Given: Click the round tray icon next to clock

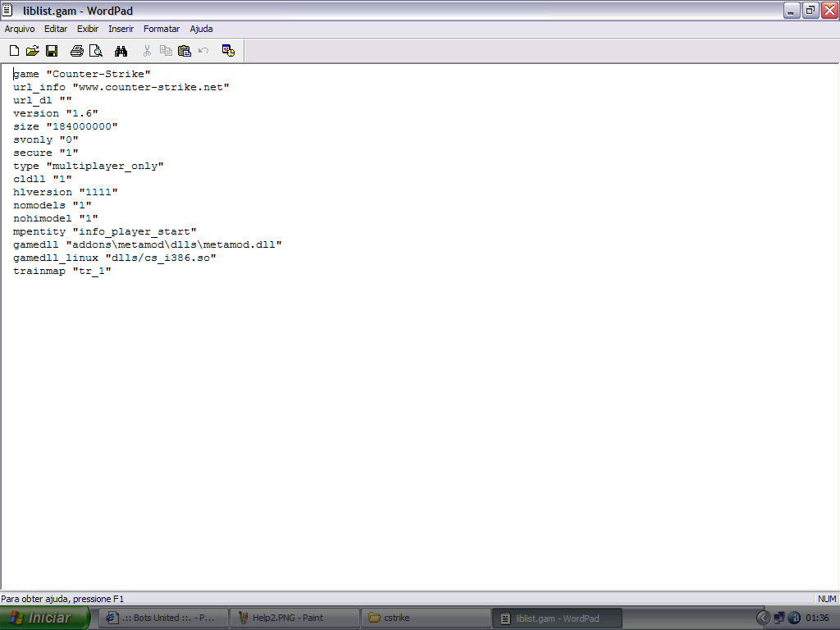Looking at the screenshot, I should click(x=795, y=619).
